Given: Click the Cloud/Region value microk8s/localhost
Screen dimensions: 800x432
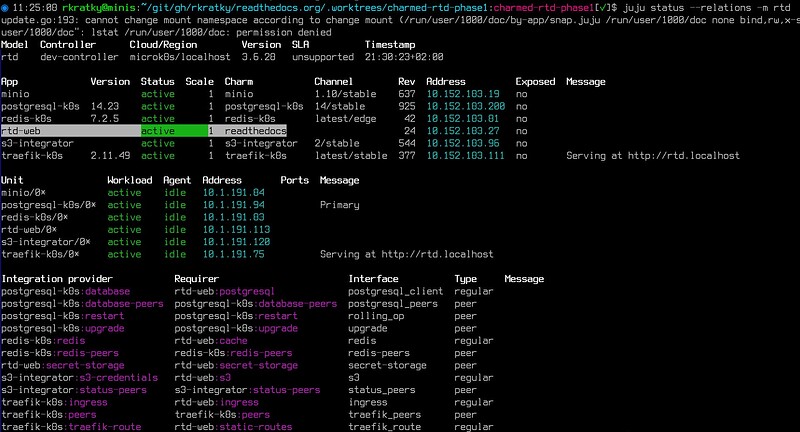Looking at the screenshot, I should tap(180, 57).
